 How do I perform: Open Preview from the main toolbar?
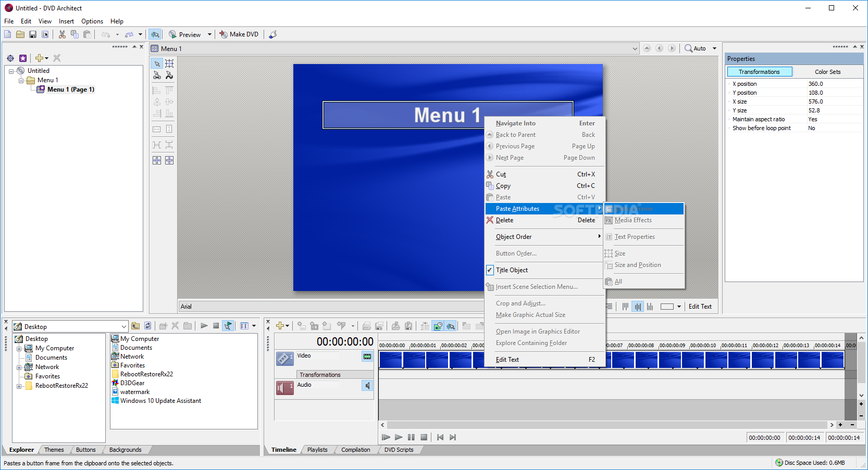pyautogui.click(x=185, y=34)
